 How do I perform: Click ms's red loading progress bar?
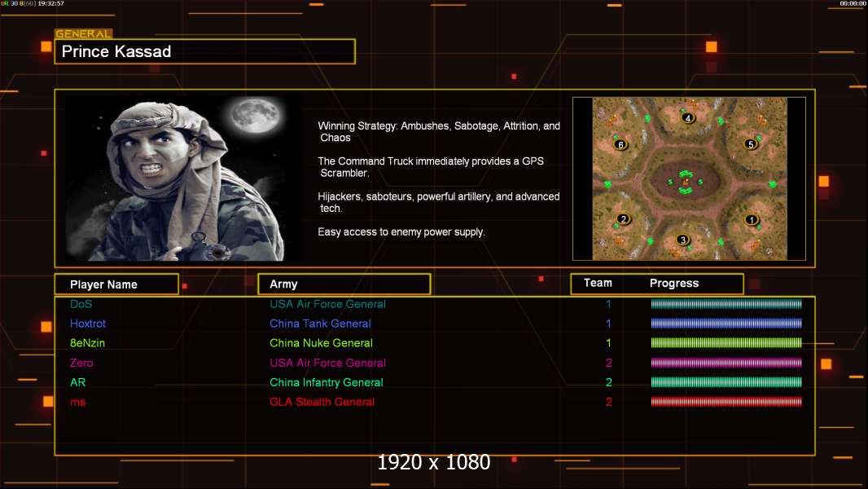click(x=726, y=402)
